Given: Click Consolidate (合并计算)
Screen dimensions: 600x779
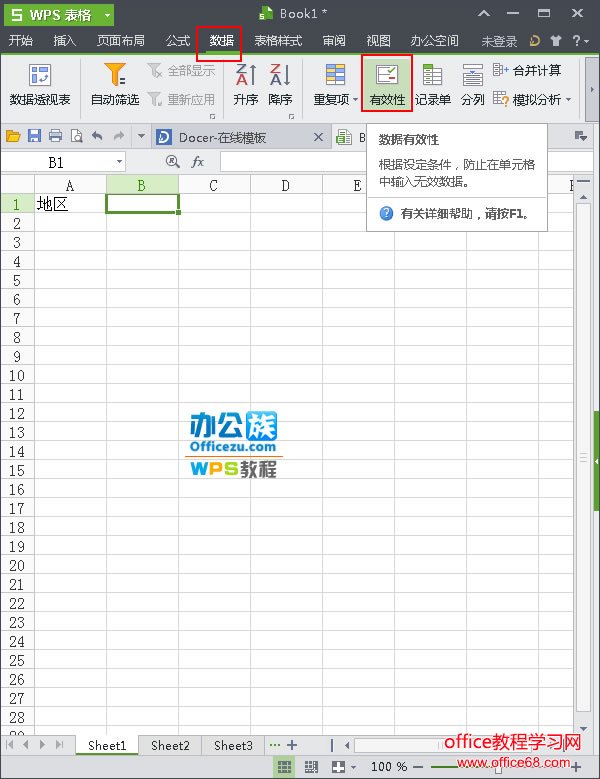Looking at the screenshot, I should coord(527,71).
